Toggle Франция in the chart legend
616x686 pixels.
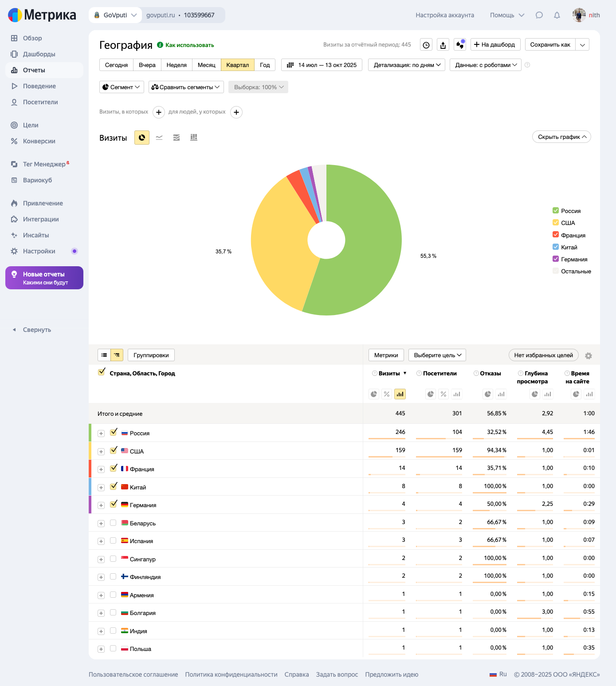pos(556,235)
